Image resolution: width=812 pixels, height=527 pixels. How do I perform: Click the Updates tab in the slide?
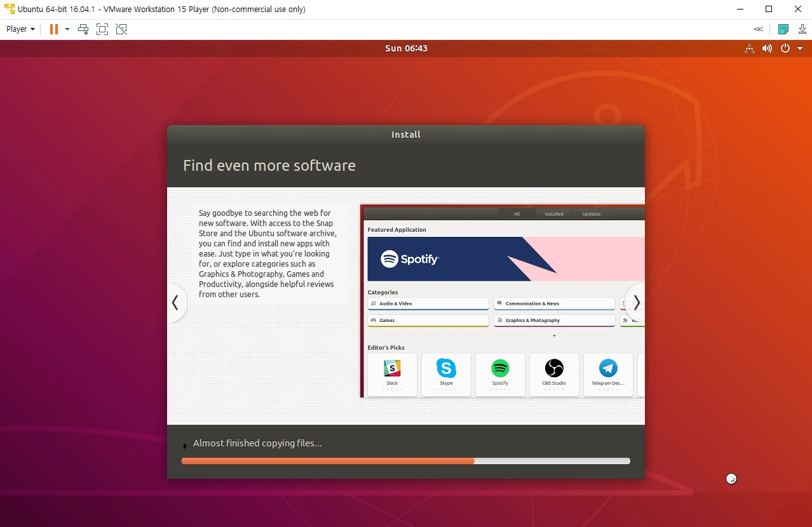592,214
